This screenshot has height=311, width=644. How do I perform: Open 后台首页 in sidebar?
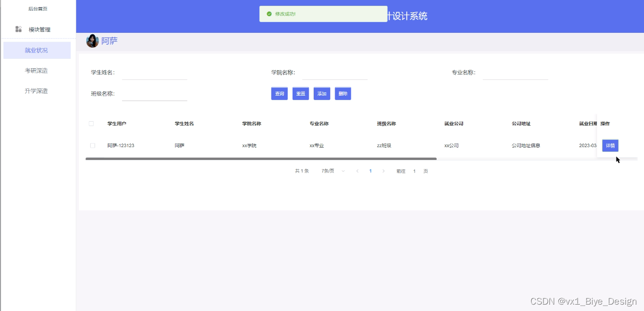tap(38, 9)
